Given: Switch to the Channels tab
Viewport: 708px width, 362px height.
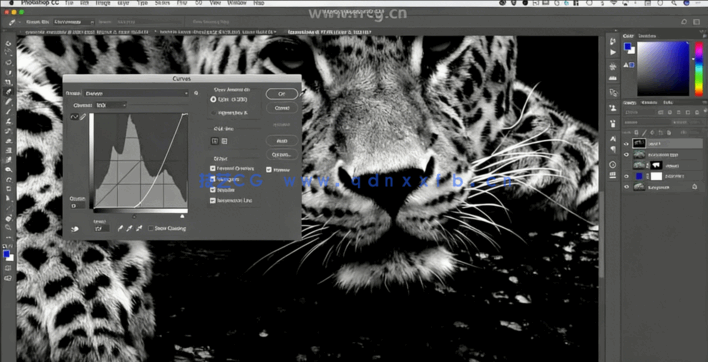Looking at the screenshot, I should point(649,102).
